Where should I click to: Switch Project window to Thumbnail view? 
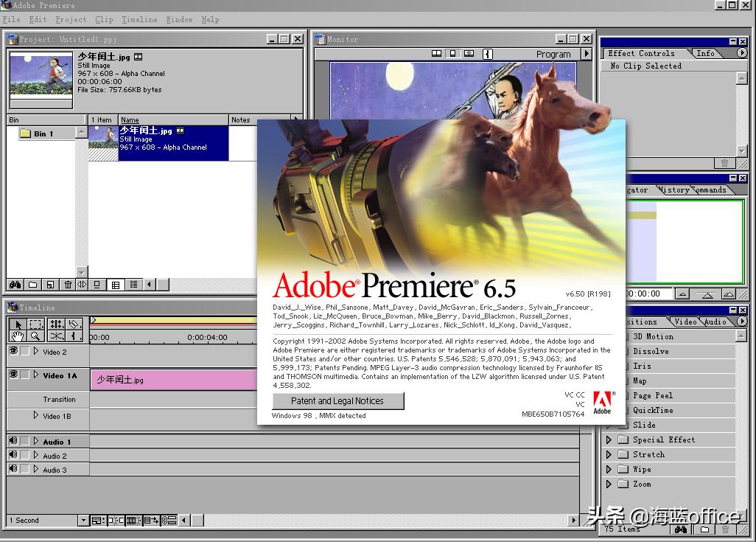116,285
